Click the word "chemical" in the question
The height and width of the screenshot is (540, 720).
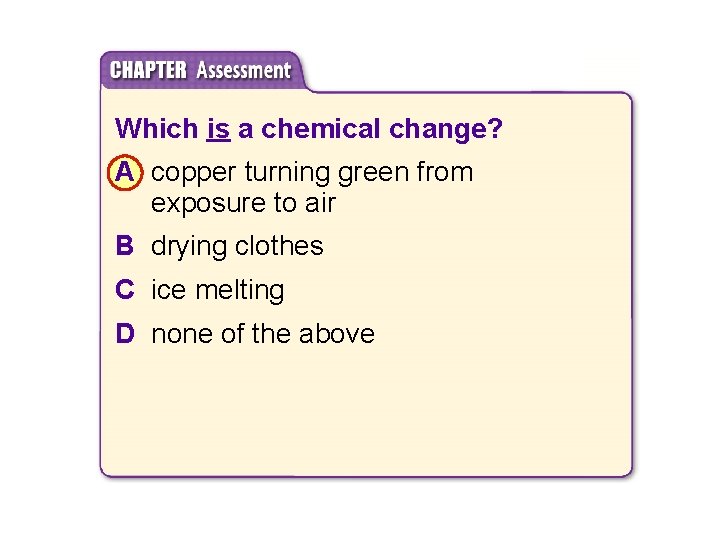[311, 129]
